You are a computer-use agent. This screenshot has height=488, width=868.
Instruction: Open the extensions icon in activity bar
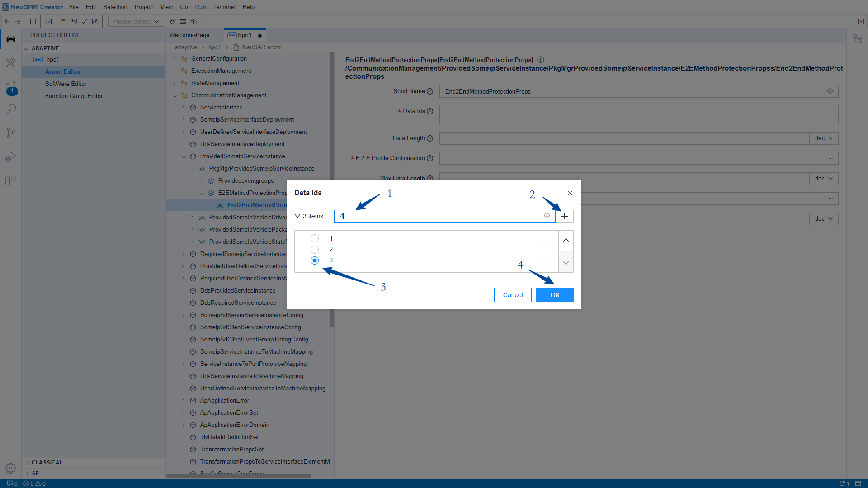click(x=11, y=180)
